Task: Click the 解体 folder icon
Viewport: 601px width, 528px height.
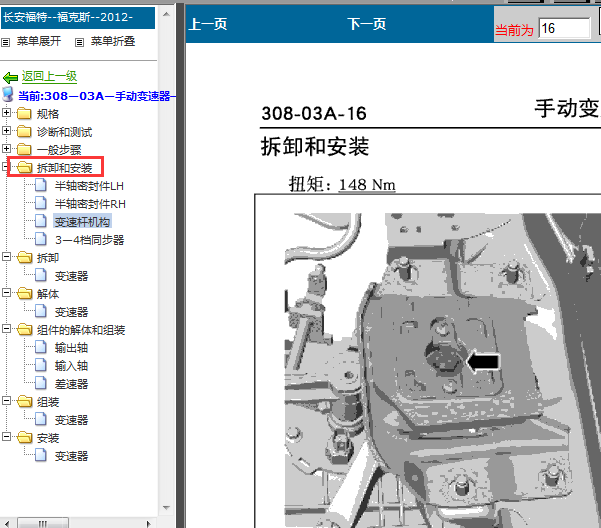Action: 25,294
